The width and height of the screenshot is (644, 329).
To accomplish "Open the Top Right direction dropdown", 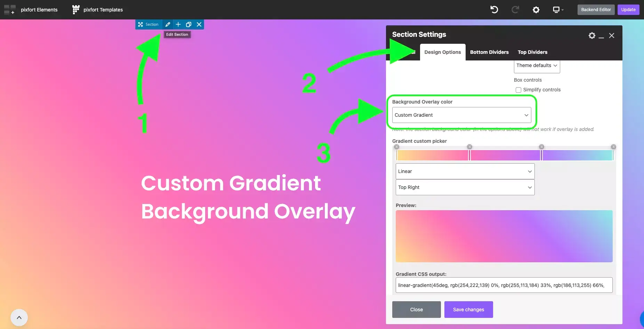I will point(465,187).
